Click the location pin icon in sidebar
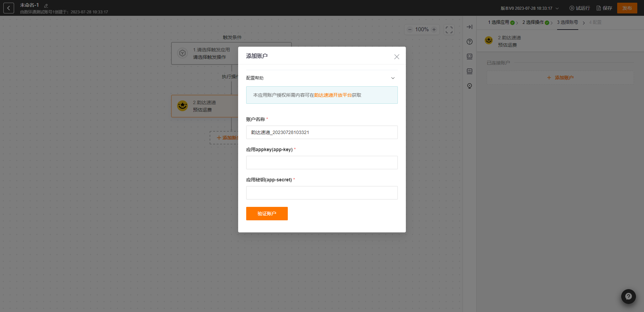The width and height of the screenshot is (644, 312). (470, 86)
